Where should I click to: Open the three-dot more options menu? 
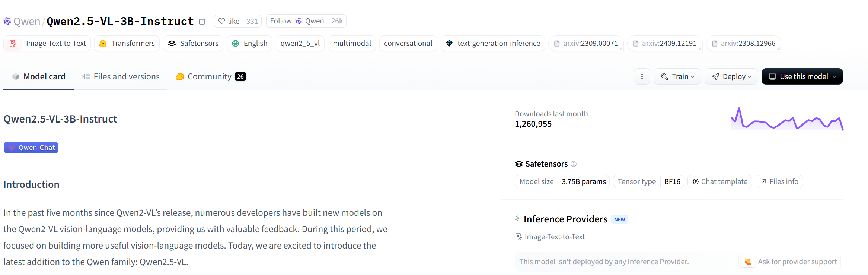pos(642,76)
